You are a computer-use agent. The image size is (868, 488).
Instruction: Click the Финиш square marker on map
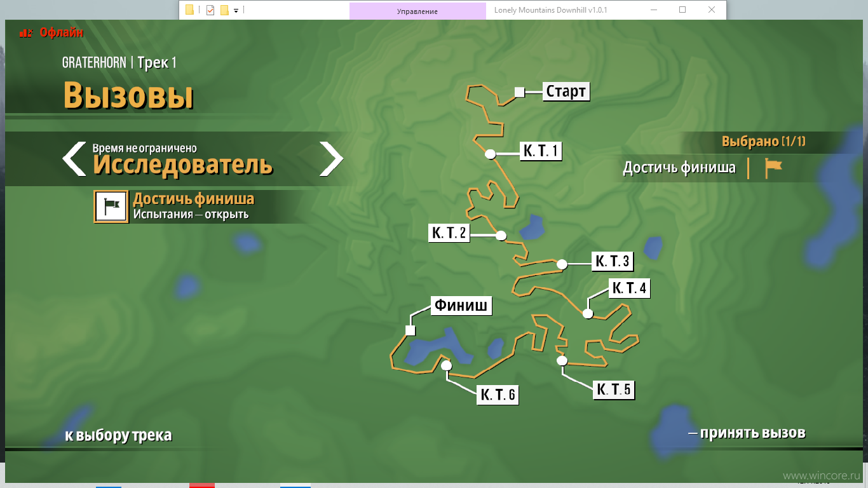coord(410,330)
